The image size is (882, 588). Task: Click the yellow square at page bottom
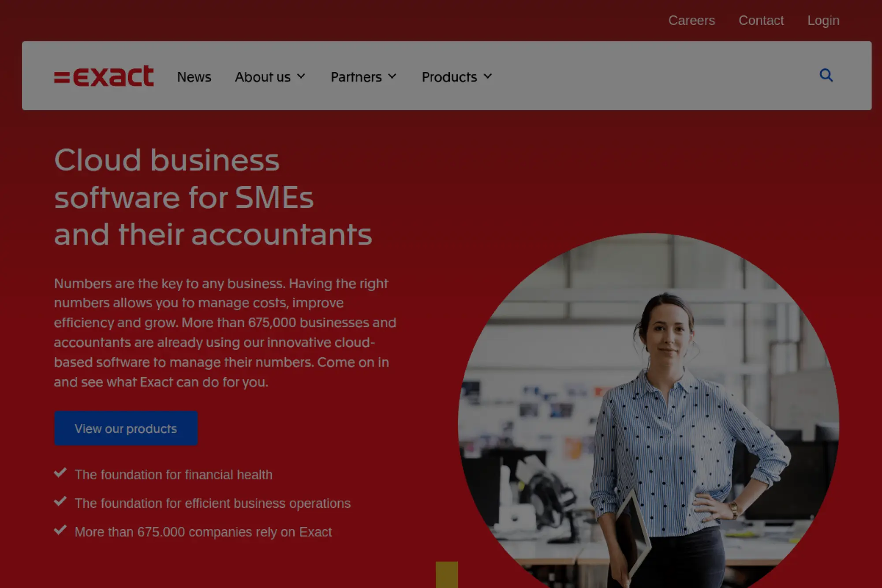[447, 574]
